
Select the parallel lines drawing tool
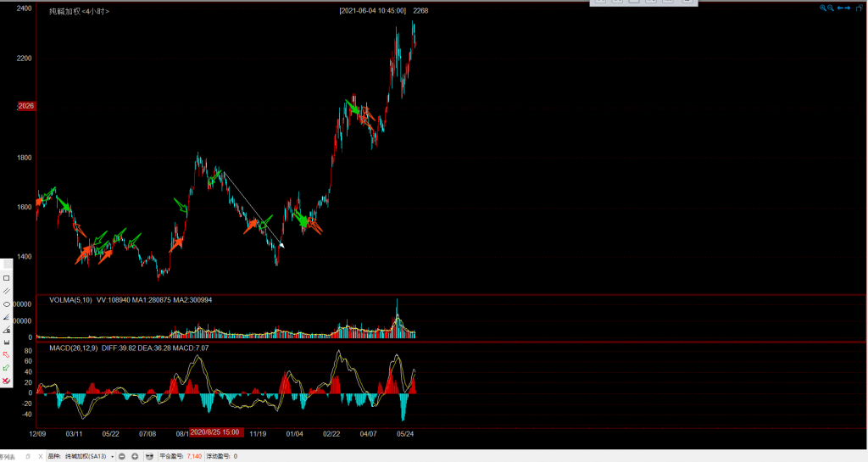pyautogui.click(x=7, y=291)
